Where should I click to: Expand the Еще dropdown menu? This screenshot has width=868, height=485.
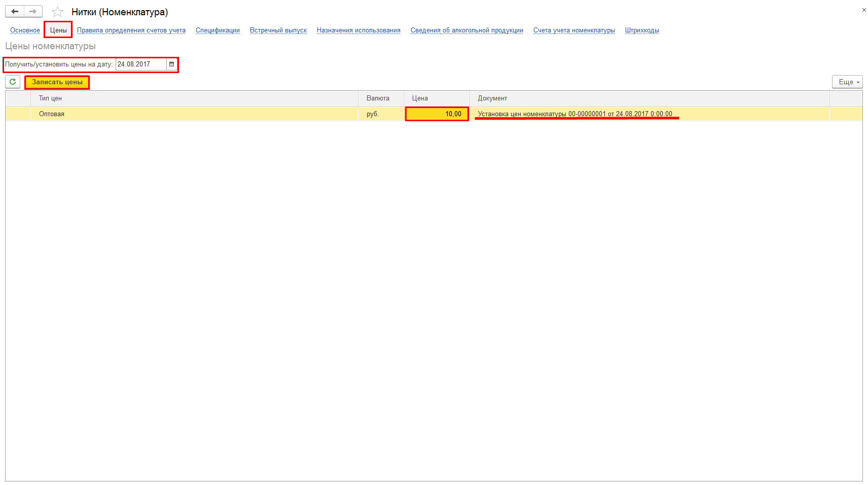tap(847, 82)
